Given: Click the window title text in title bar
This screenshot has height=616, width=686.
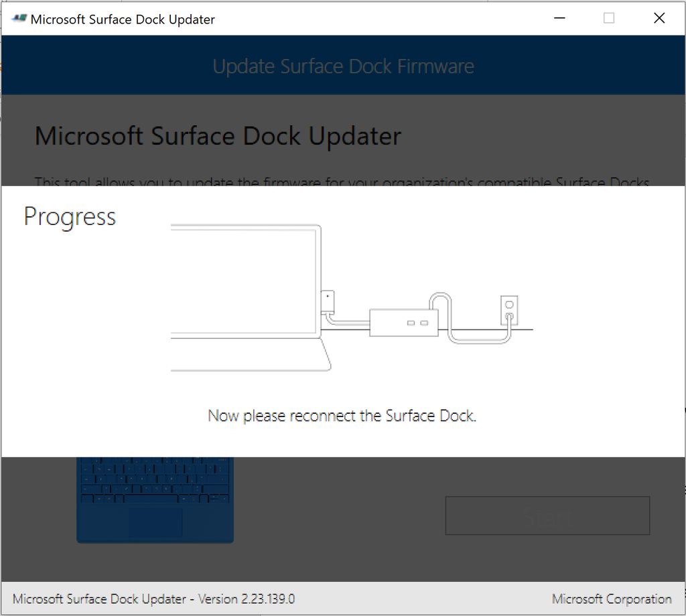Looking at the screenshot, I should point(123,19).
